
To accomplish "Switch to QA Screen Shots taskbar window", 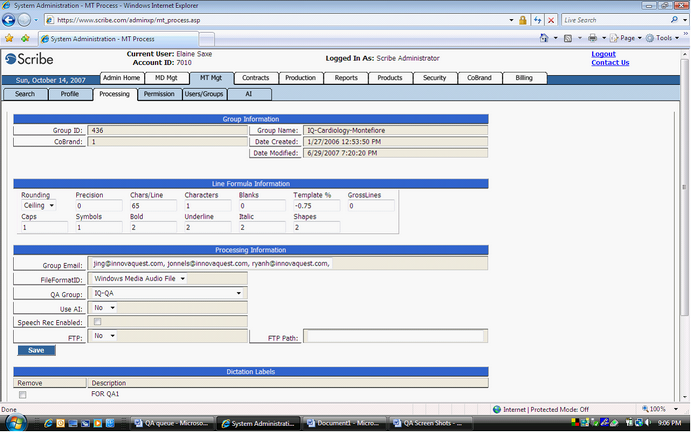I will pyautogui.click(x=431, y=423).
